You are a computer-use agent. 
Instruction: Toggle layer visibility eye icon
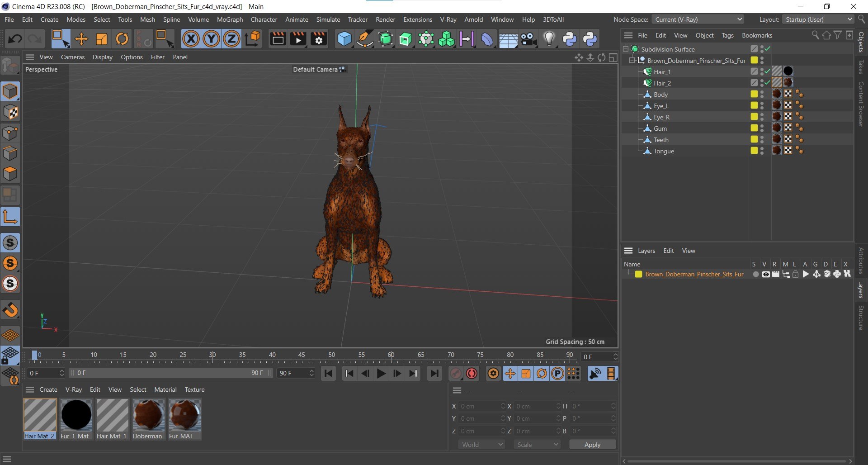[766, 274]
